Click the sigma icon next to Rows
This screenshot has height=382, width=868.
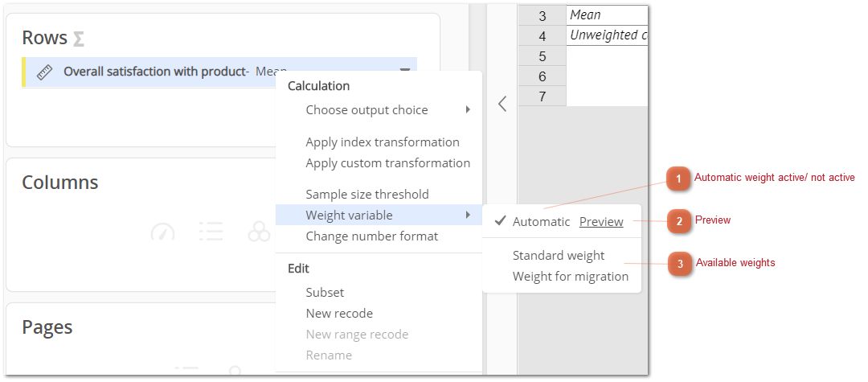pos(79,39)
